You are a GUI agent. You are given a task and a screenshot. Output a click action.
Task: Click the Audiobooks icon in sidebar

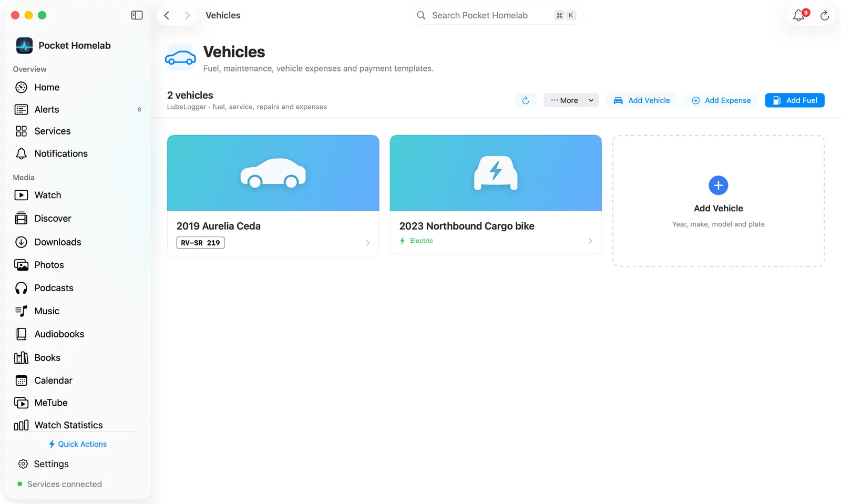point(21,334)
